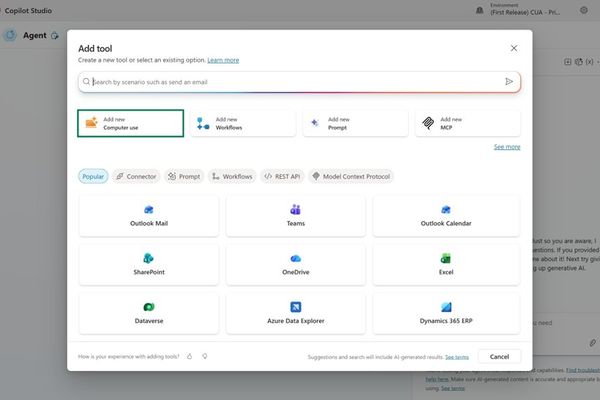Image resolution: width=600 pixels, height=400 pixels.
Task: Pick the Azure Data Explorer connector
Action: [296, 313]
